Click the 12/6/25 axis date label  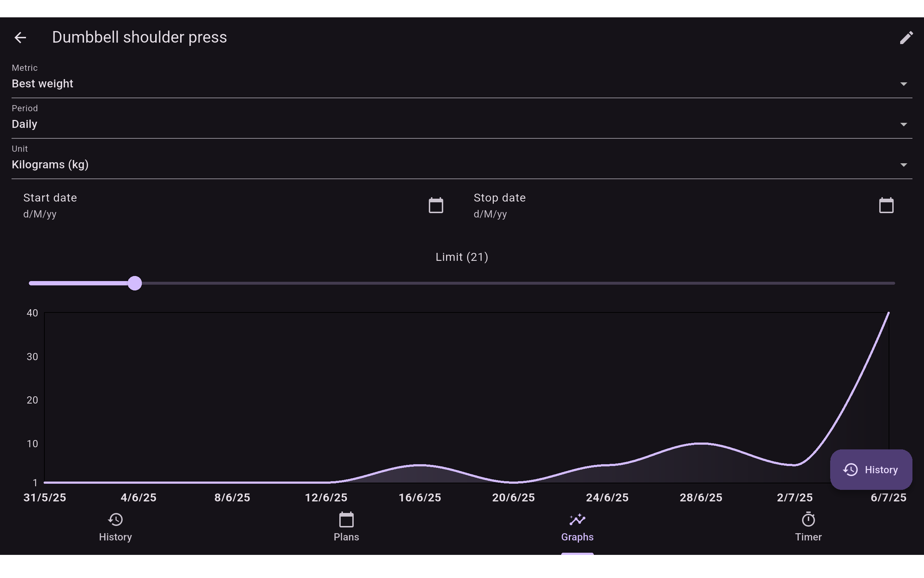(x=326, y=498)
